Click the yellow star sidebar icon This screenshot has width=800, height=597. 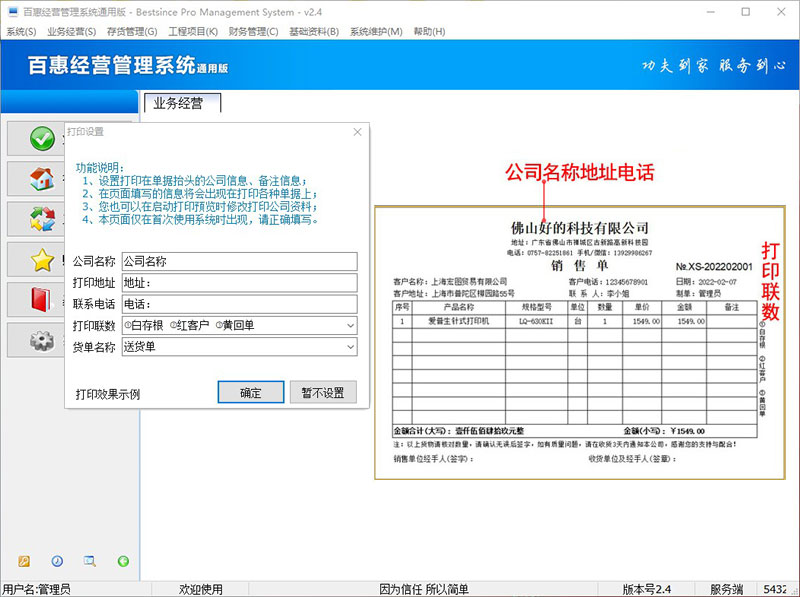coord(42,260)
